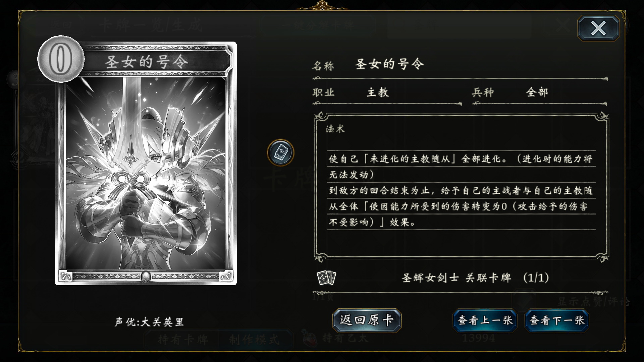
Task: Switch to the dimmed 持有卡牌 tab
Action: tap(183, 340)
